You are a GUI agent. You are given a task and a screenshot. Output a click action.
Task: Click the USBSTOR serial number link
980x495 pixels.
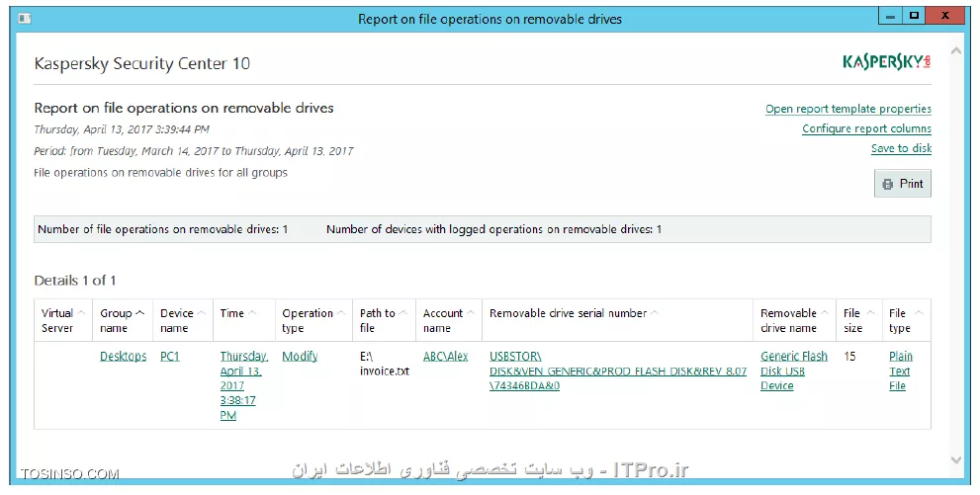[617, 371]
